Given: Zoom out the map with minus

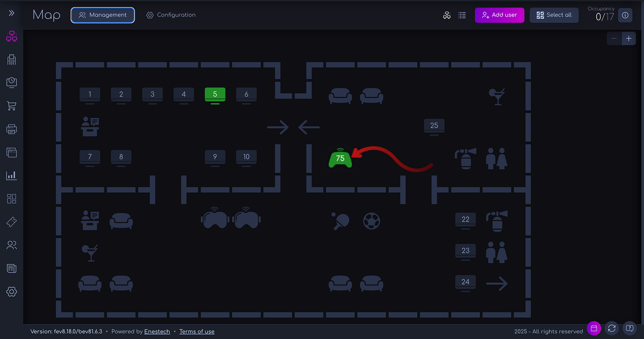Looking at the screenshot, I should 614,38.
